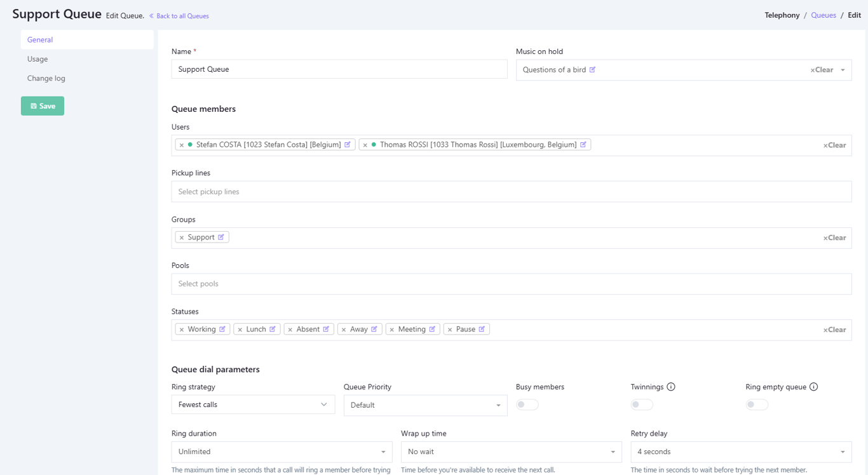Open edit icon on Working status
Screen dimensions: 868x475
coord(222,330)
